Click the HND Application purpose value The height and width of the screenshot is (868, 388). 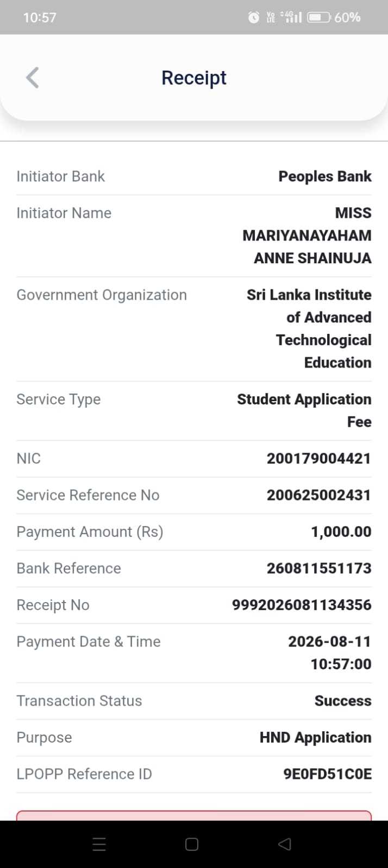(x=316, y=738)
